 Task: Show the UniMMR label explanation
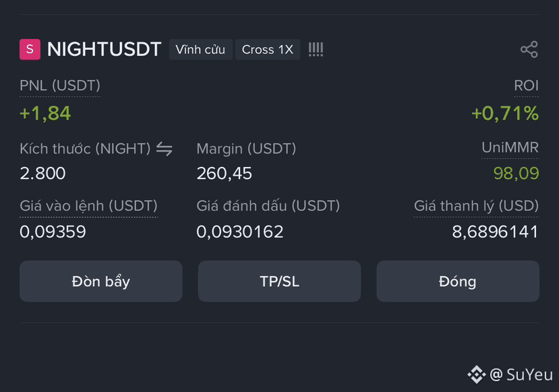(510, 148)
